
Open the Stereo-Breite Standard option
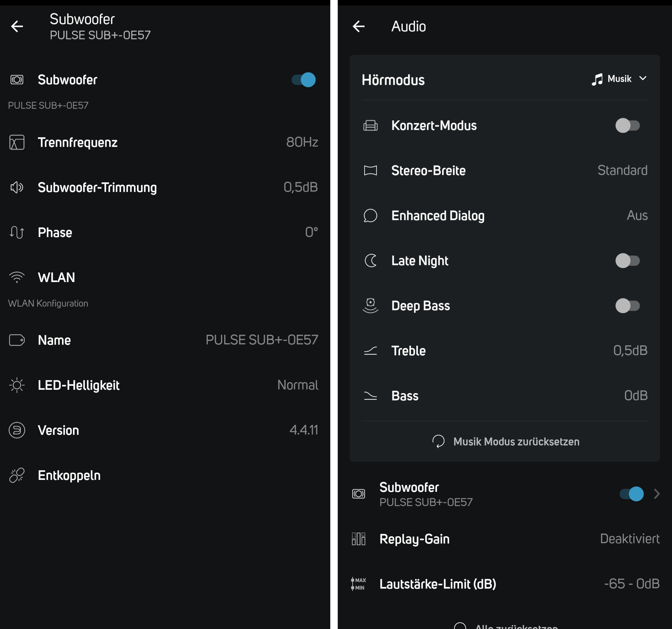point(622,171)
